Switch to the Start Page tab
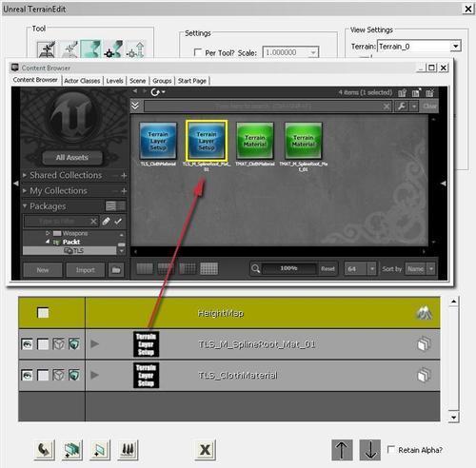This screenshot has height=468, width=476. click(x=192, y=81)
